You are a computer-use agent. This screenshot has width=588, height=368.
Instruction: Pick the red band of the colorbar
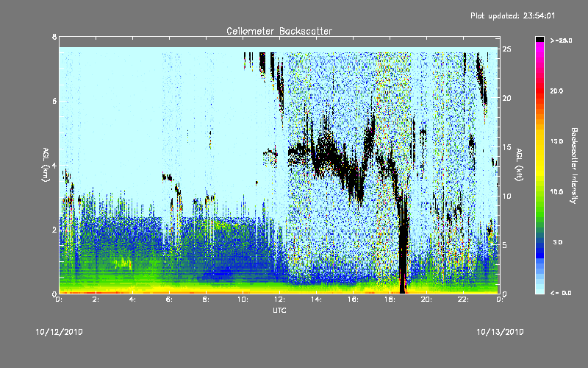(539, 91)
